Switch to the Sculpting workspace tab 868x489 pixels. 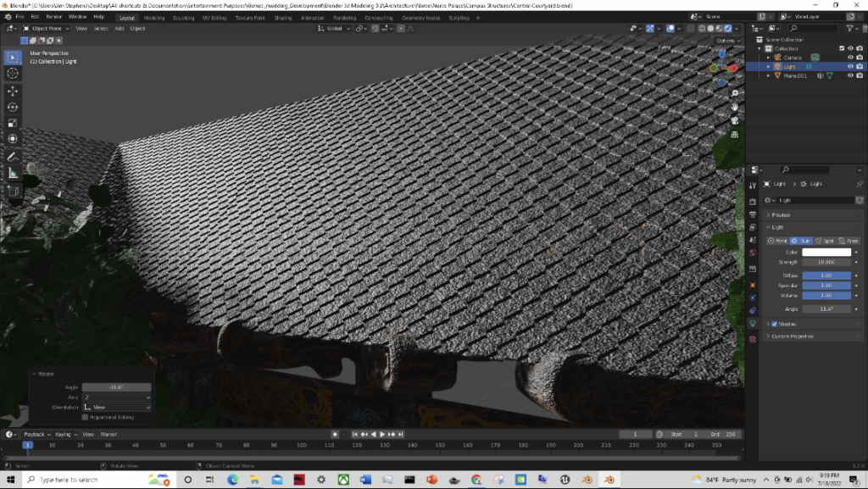coord(182,17)
